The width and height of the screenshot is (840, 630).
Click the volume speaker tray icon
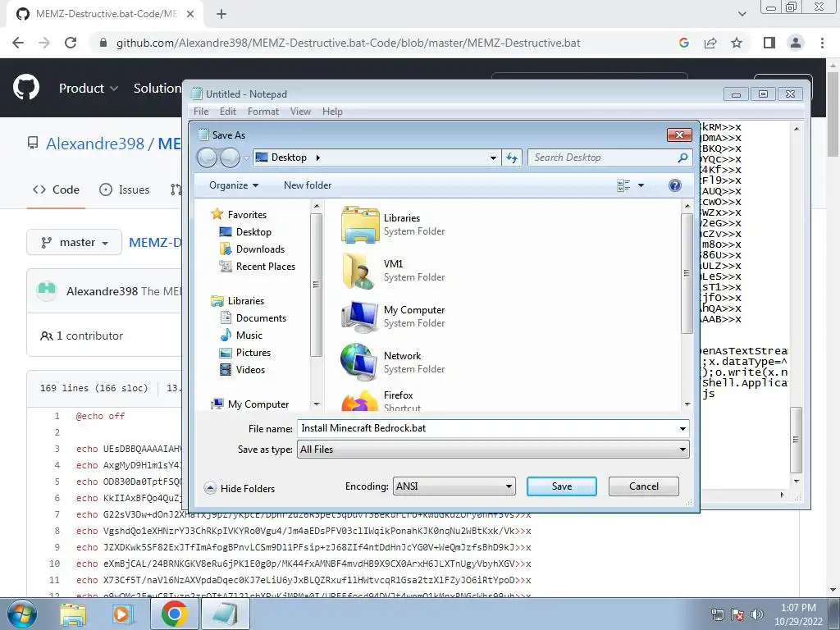[x=757, y=614]
